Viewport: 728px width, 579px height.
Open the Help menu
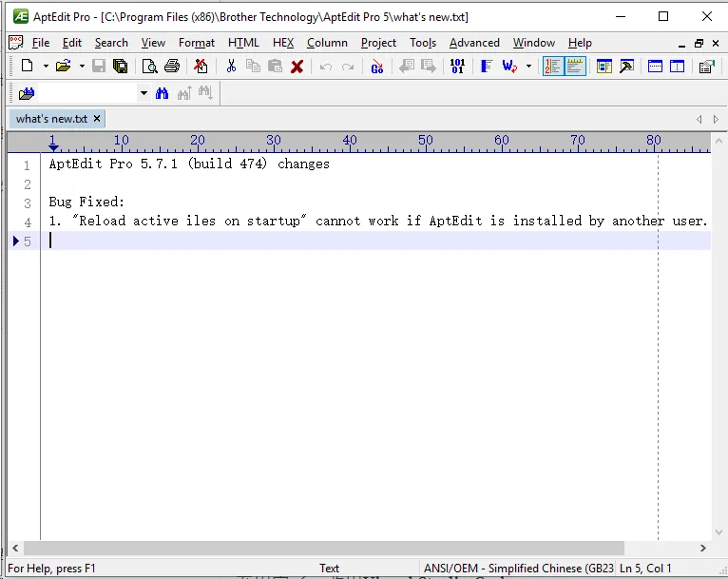point(580,43)
